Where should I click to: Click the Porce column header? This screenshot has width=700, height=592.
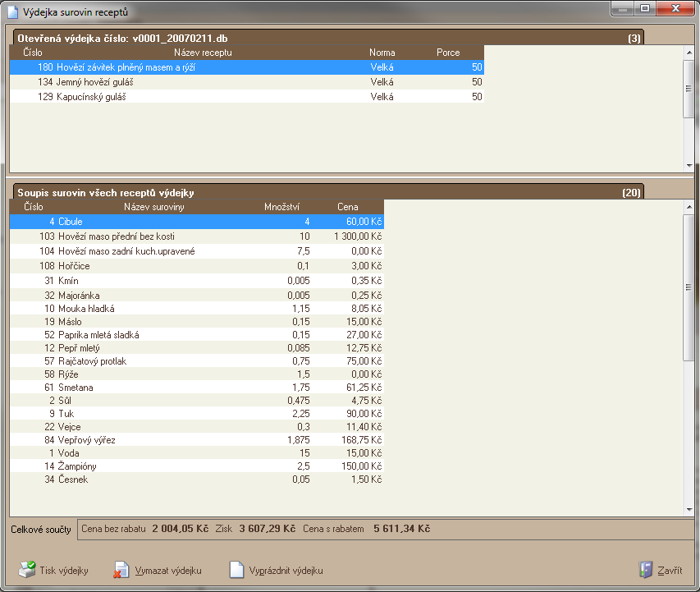tap(448, 53)
